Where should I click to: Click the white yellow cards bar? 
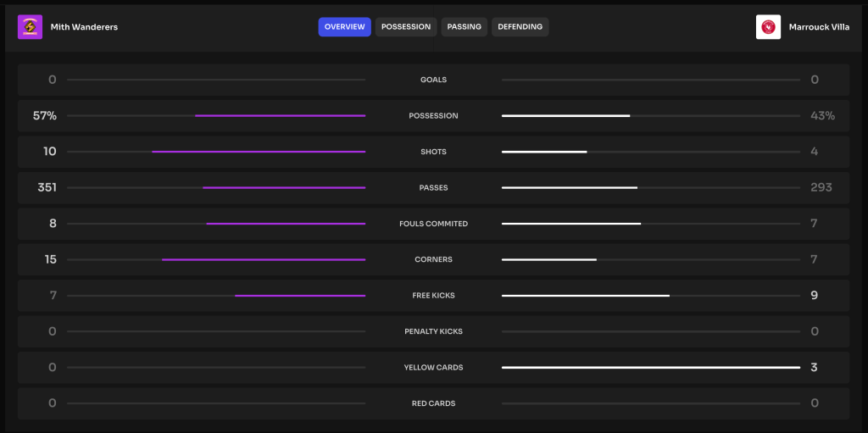click(x=650, y=368)
